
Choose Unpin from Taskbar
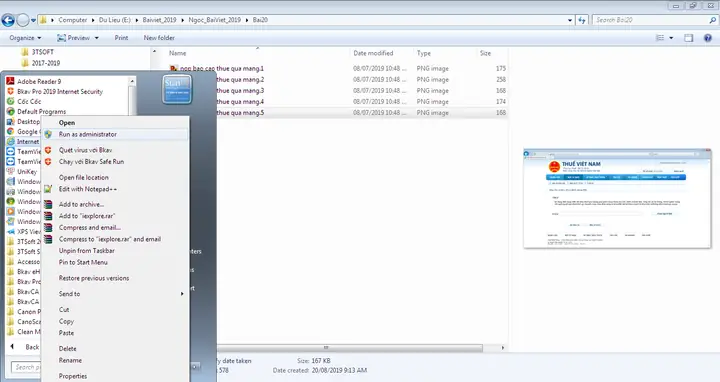pyautogui.click(x=87, y=251)
